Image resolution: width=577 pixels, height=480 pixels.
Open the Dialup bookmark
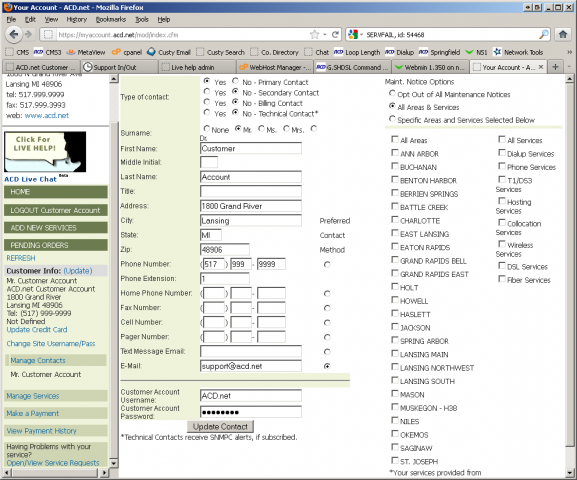400,52
